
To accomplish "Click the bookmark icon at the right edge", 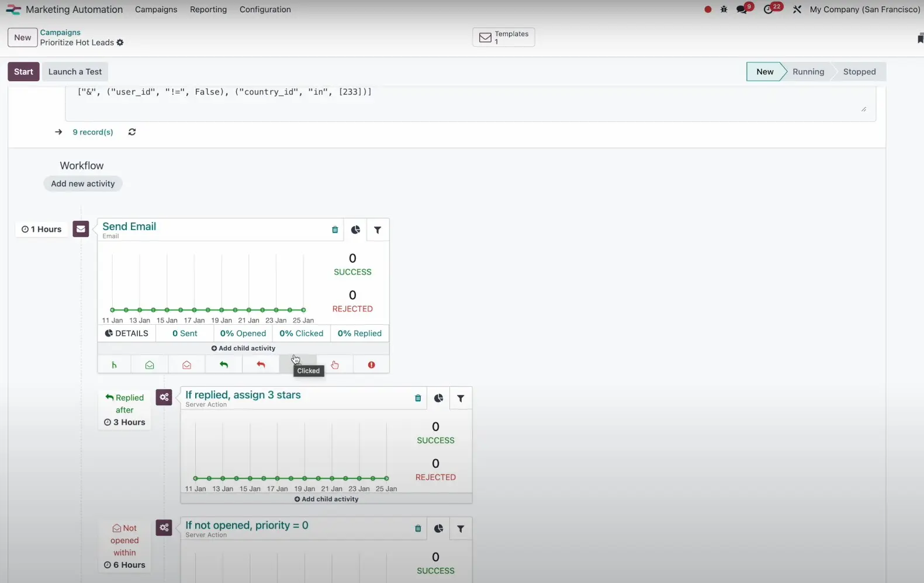I will (920, 39).
